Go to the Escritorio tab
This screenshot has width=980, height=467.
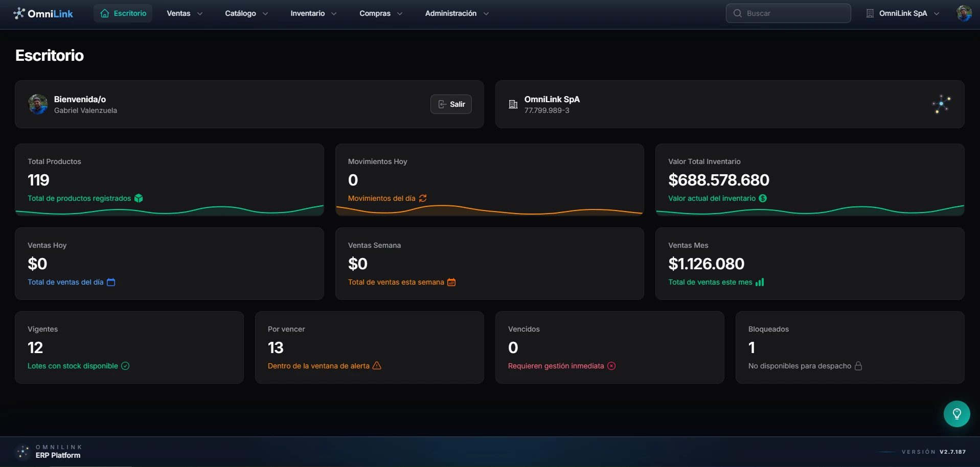coord(123,13)
